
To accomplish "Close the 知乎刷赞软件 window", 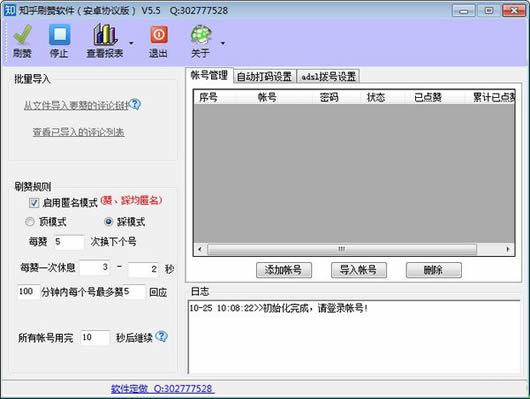I will (x=514, y=11).
